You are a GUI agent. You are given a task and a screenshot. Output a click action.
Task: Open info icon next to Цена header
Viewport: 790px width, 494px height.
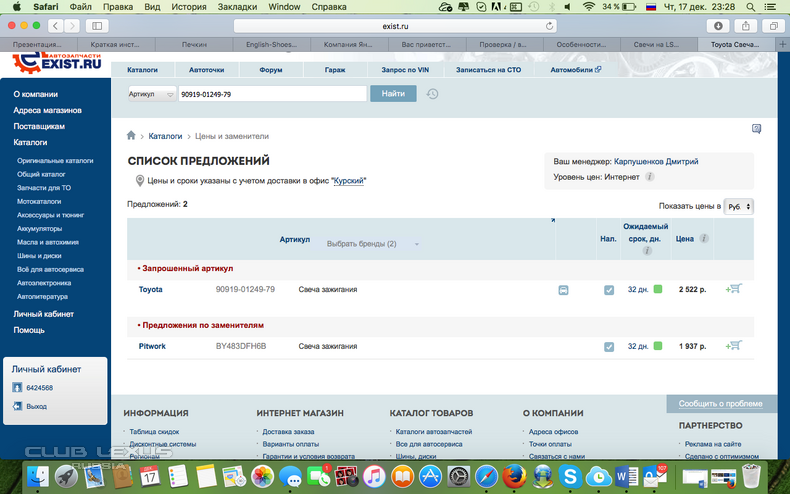[704, 238]
